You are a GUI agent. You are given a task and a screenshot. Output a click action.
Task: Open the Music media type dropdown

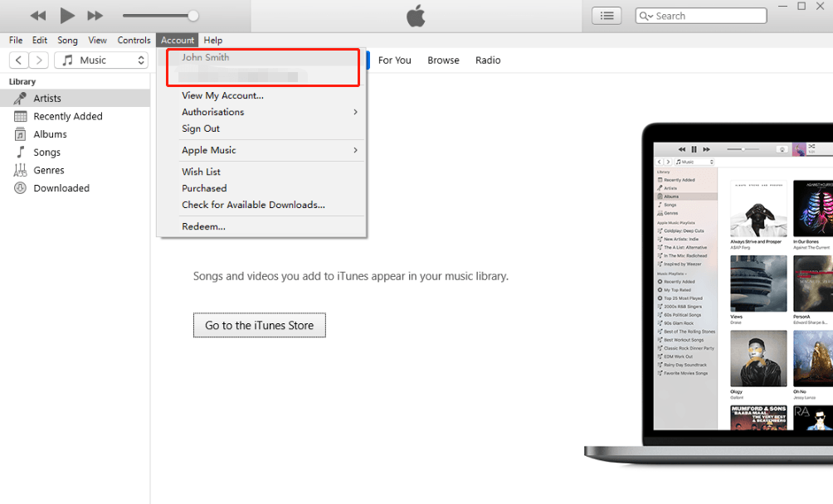(101, 61)
